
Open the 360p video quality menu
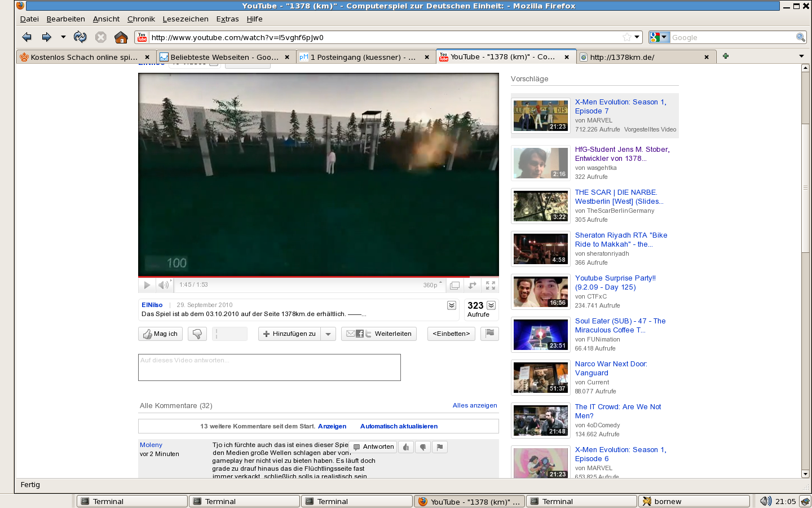click(x=433, y=285)
